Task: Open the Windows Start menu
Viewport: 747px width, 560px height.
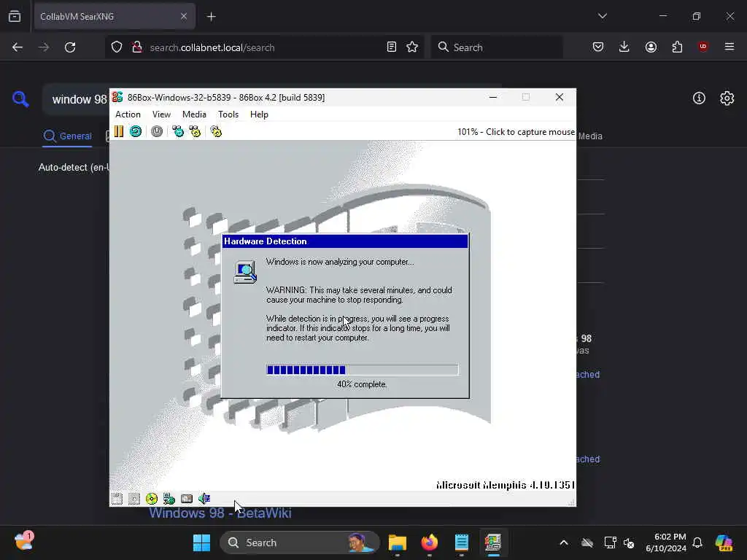Action: point(201,542)
